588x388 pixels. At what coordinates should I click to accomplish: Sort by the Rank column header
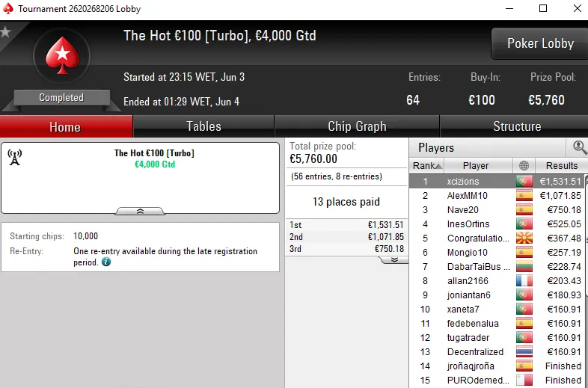tap(428, 166)
